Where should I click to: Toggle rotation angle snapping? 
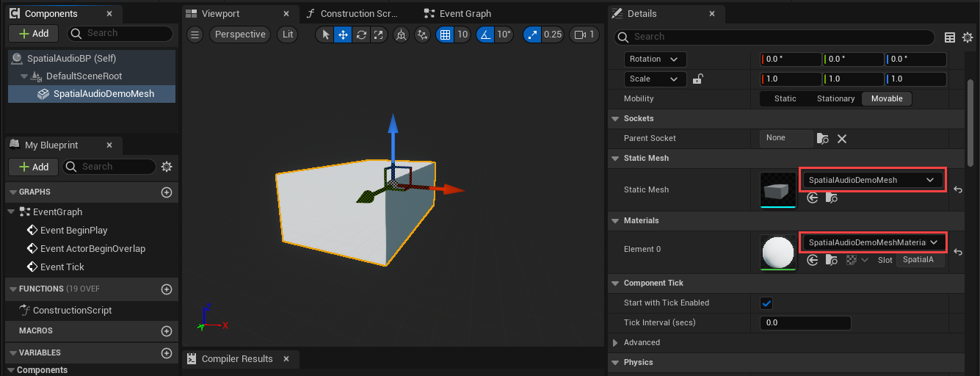(x=485, y=35)
